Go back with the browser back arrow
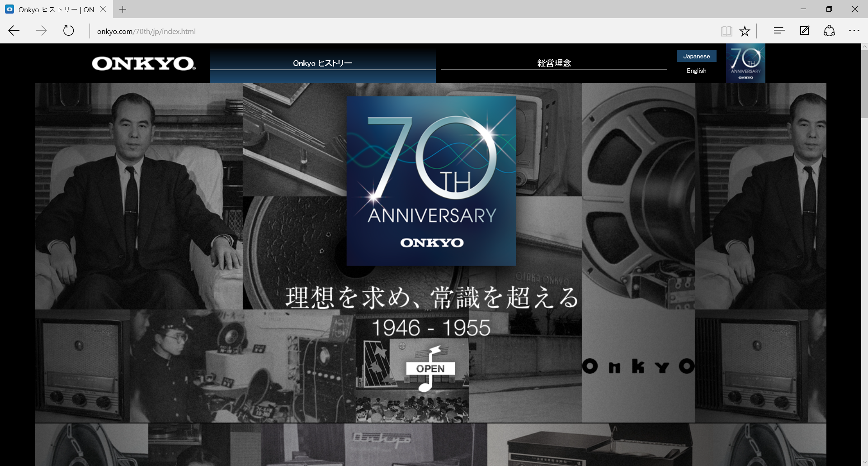Viewport: 868px width, 466px height. pyautogui.click(x=14, y=31)
